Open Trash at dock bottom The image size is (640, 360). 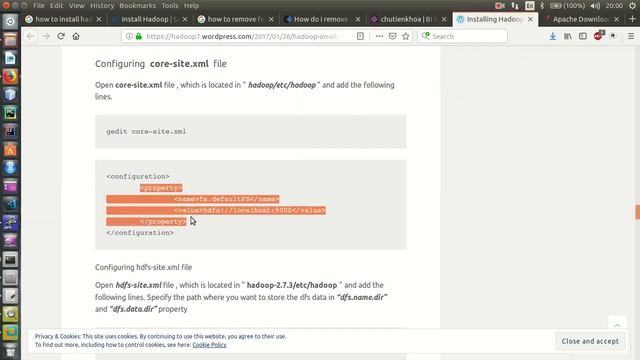pos(10,350)
